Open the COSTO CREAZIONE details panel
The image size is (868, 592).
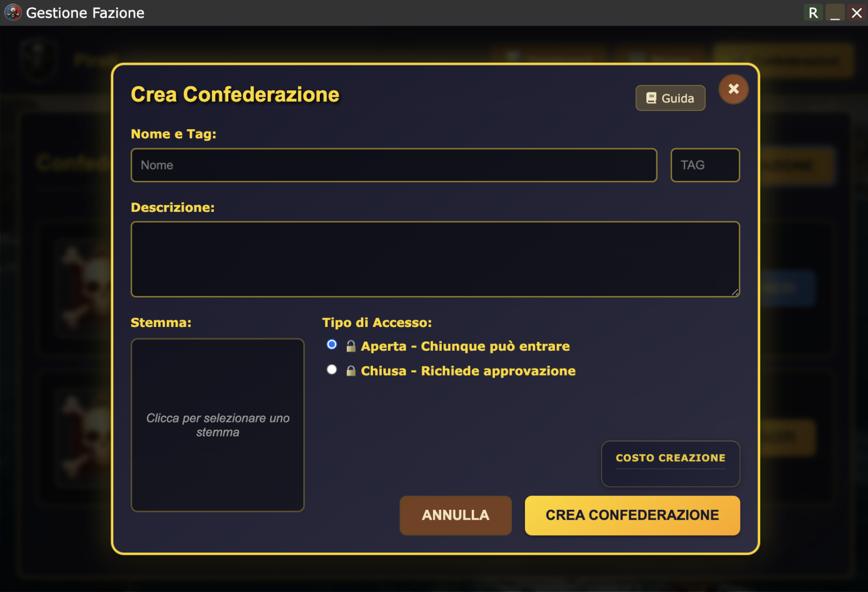(670, 463)
